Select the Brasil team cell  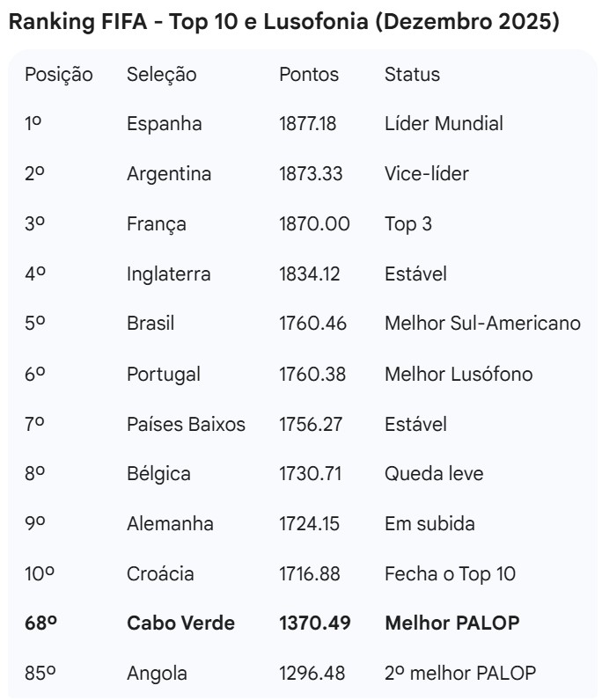coord(150,324)
